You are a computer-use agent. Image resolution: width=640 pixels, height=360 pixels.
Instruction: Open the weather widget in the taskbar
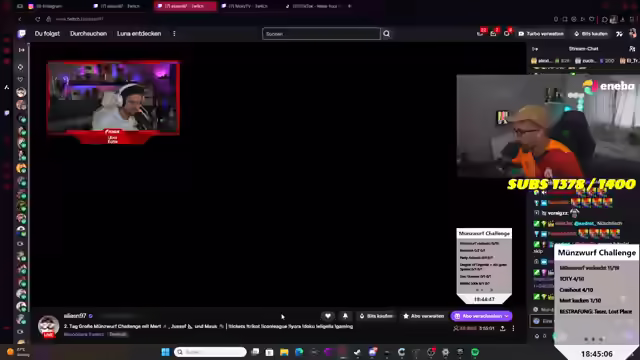(x=17, y=352)
